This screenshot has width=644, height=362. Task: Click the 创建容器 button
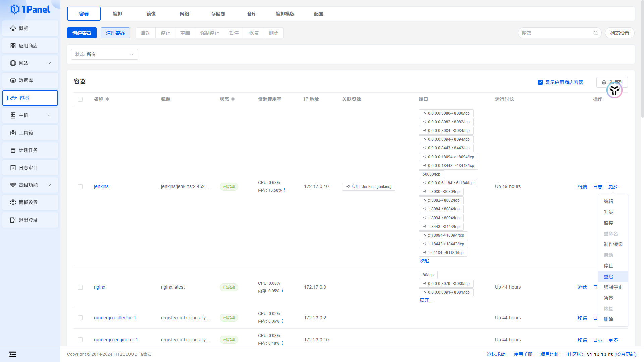[82, 33]
